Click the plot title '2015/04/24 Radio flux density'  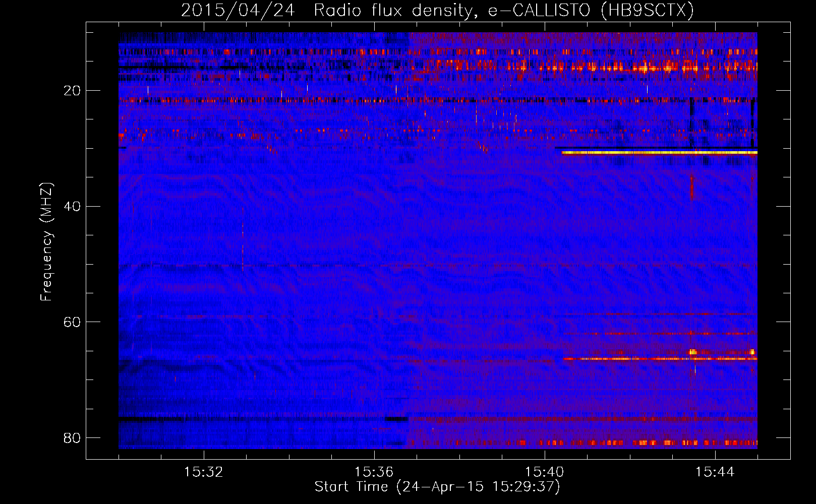(437, 10)
